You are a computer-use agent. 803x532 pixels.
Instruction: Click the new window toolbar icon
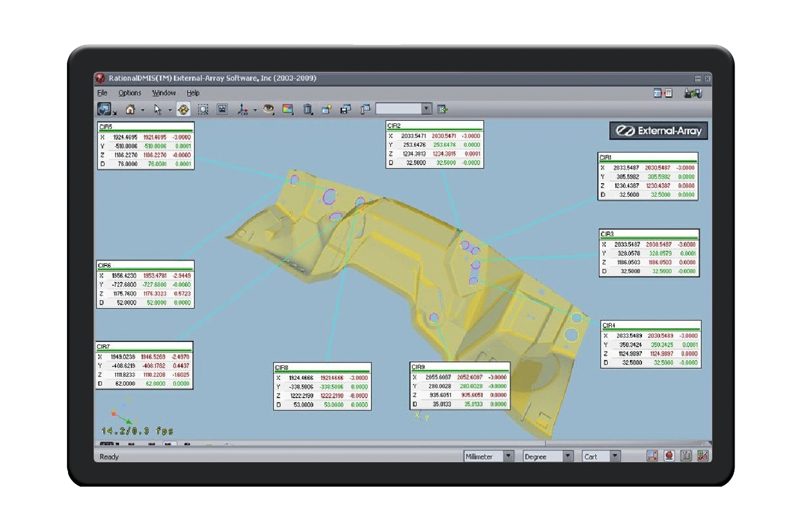coord(327,109)
